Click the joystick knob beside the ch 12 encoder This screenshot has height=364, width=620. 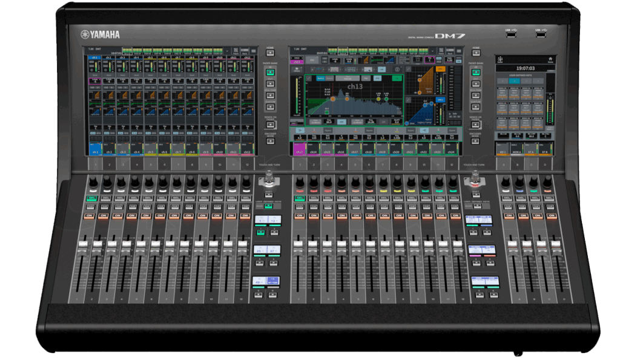click(x=269, y=178)
